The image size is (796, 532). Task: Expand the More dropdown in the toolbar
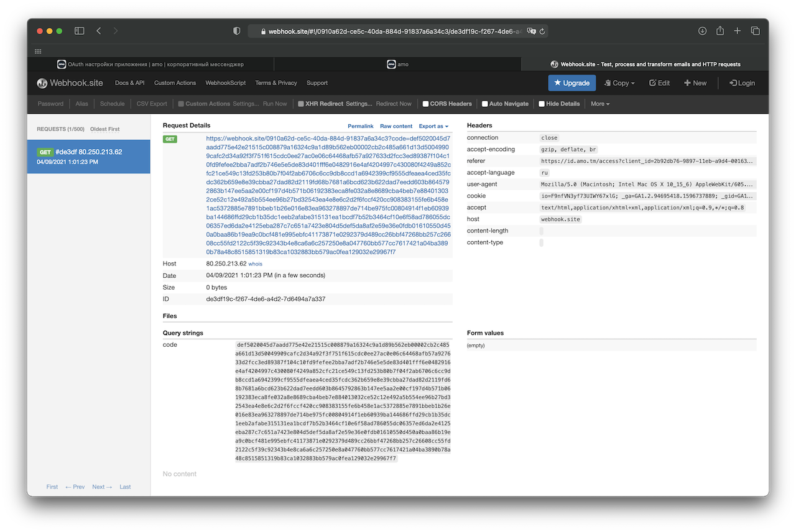pyautogui.click(x=600, y=104)
